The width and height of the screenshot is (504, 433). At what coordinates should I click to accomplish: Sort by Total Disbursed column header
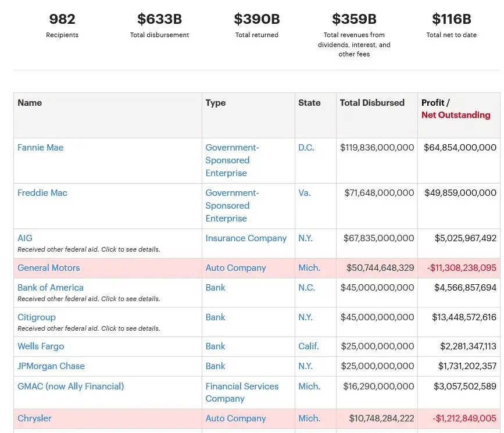372,103
